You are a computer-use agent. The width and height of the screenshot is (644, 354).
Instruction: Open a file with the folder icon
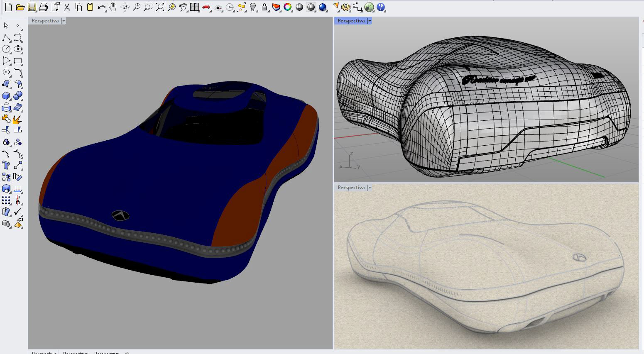click(x=20, y=7)
